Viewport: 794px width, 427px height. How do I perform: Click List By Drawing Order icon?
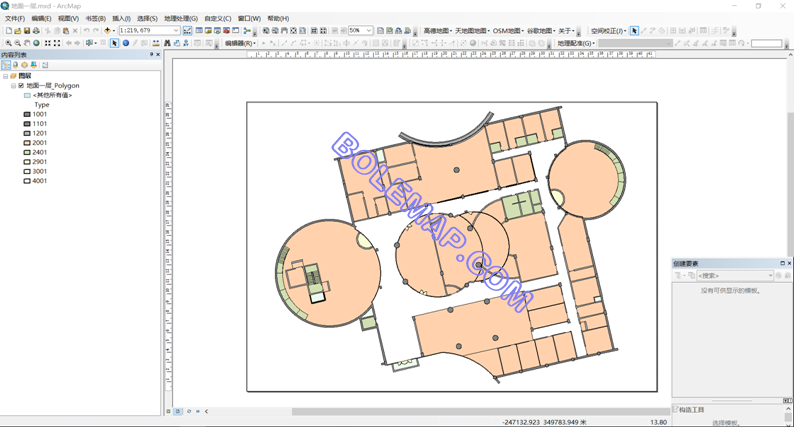(x=6, y=65)
